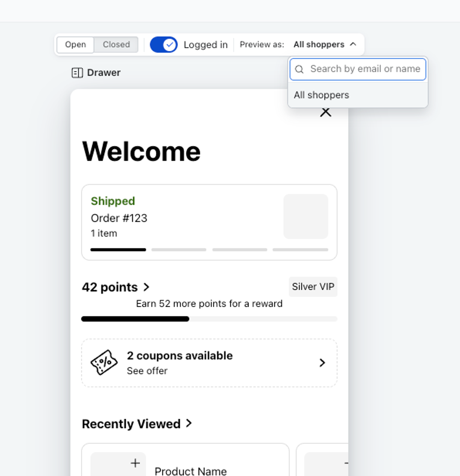Screen dimensions: 460x476
Task: Click the Preview as label
Action: pyautogui.click(x=262, y=45)
